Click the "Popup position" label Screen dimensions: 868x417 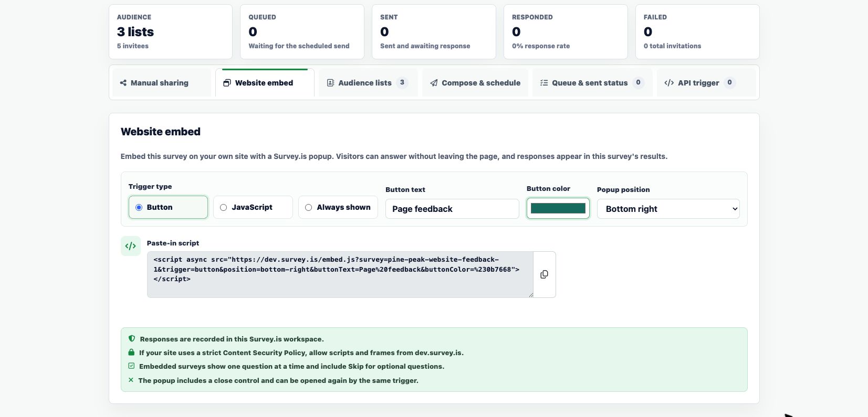(x=623, y=189)
